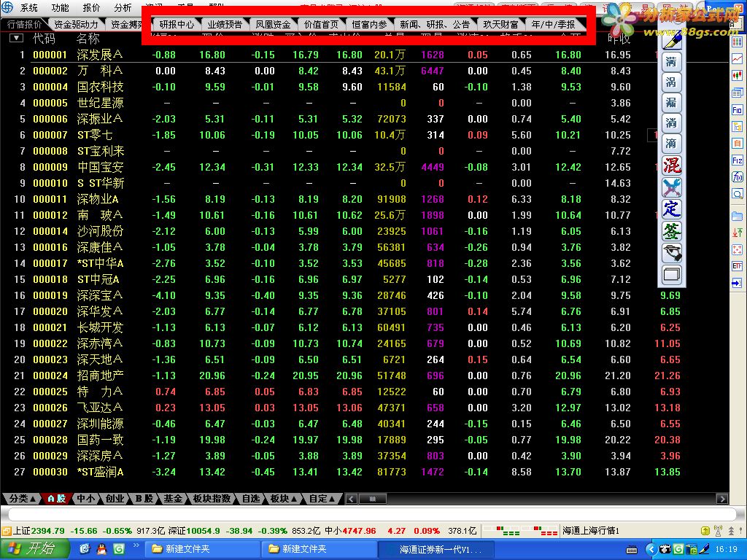Open the crossed wrench tools icon
The height and width of the screenshot is (560, 747).
(x=672, y=187)
